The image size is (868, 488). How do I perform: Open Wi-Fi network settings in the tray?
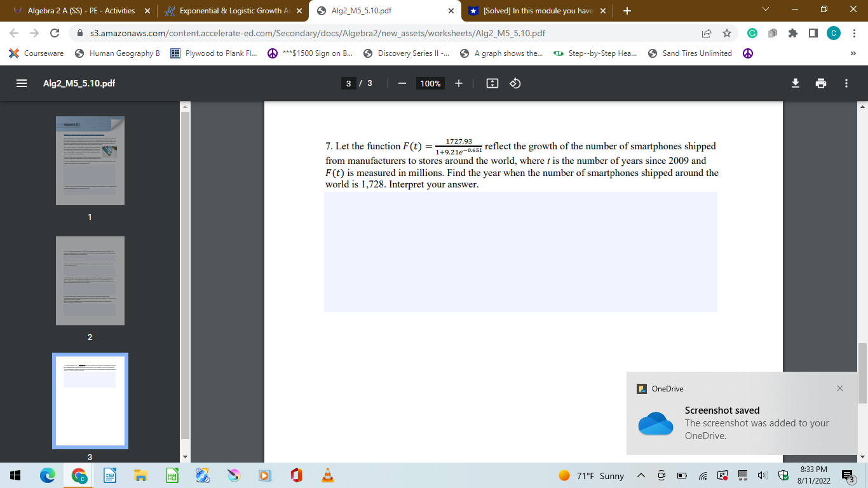[x=703, y=476]
